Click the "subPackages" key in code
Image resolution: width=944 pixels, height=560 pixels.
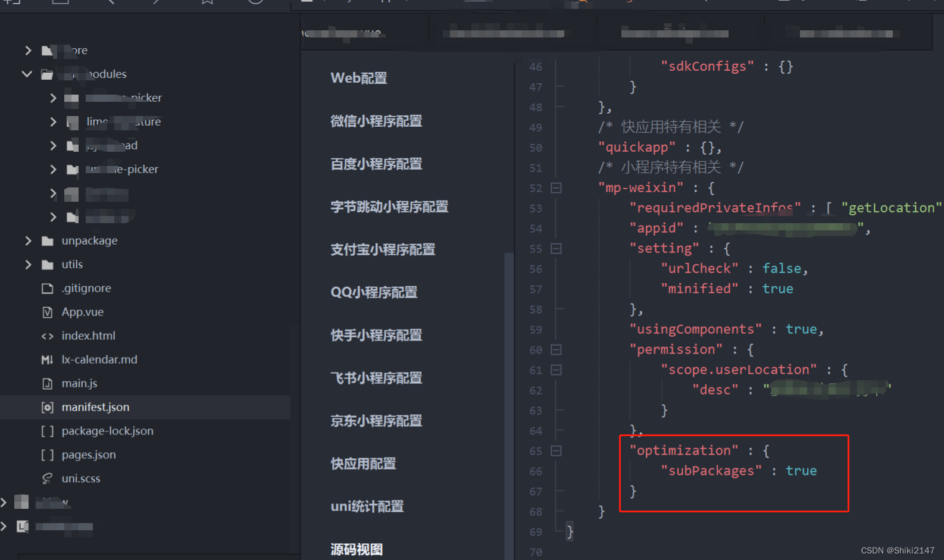711,471
